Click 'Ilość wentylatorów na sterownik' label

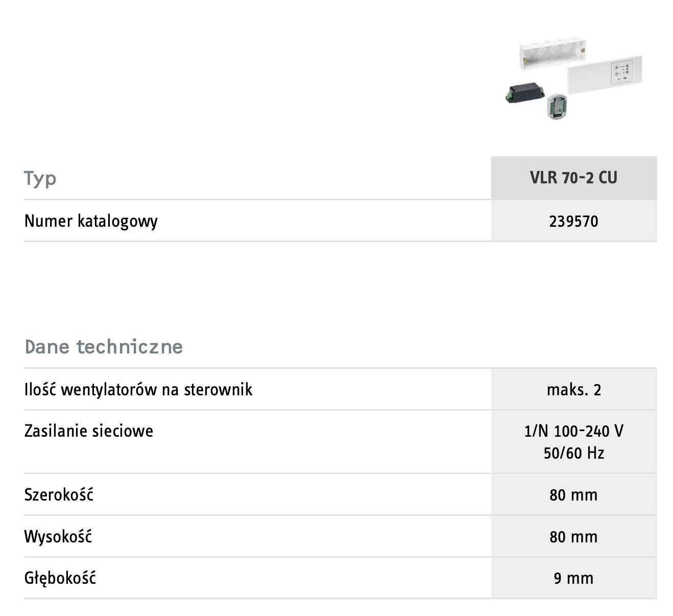click(138, 390)
